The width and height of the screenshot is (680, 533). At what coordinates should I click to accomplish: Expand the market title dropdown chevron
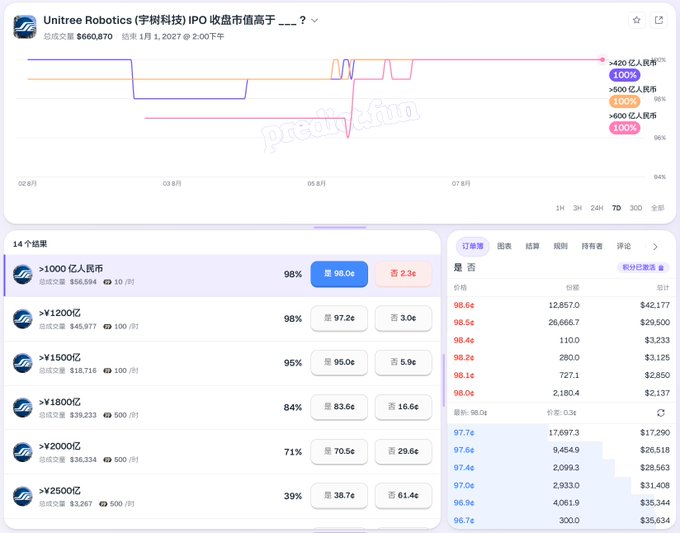315,20
